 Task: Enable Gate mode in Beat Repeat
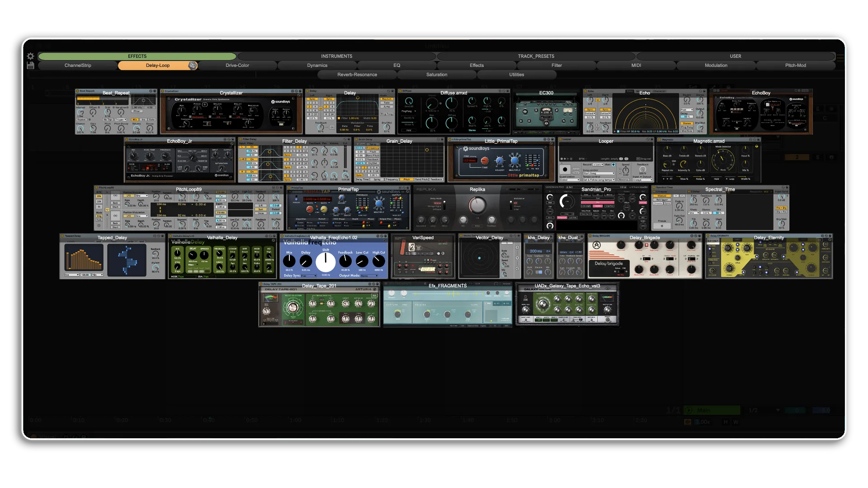tap(152, 119)
